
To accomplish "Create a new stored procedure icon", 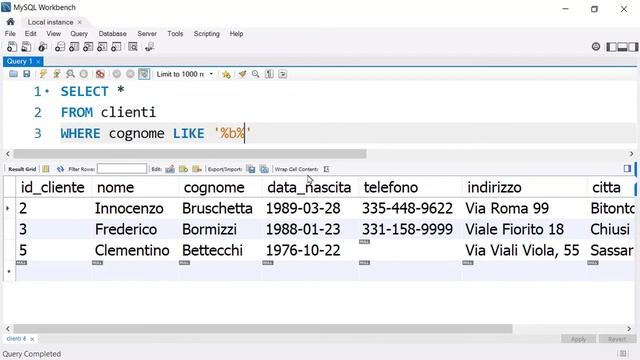I will point(102,47).
